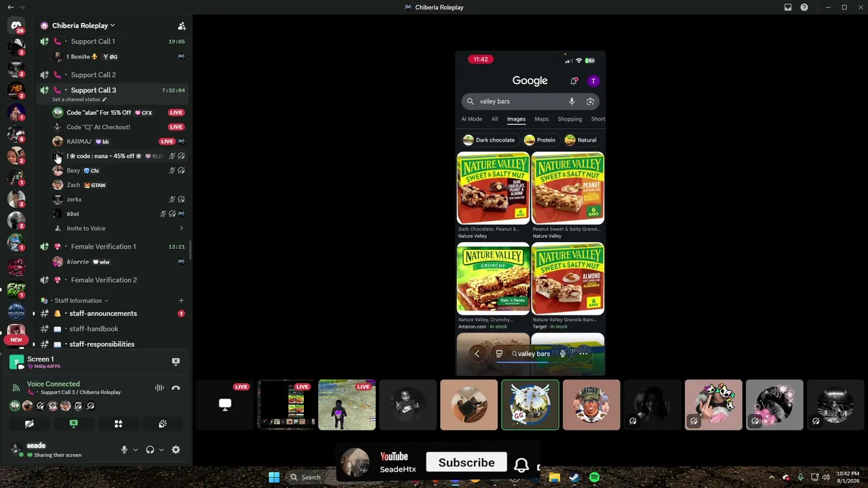Stop streaming via Screen 1 panel icon

[176, 362]
